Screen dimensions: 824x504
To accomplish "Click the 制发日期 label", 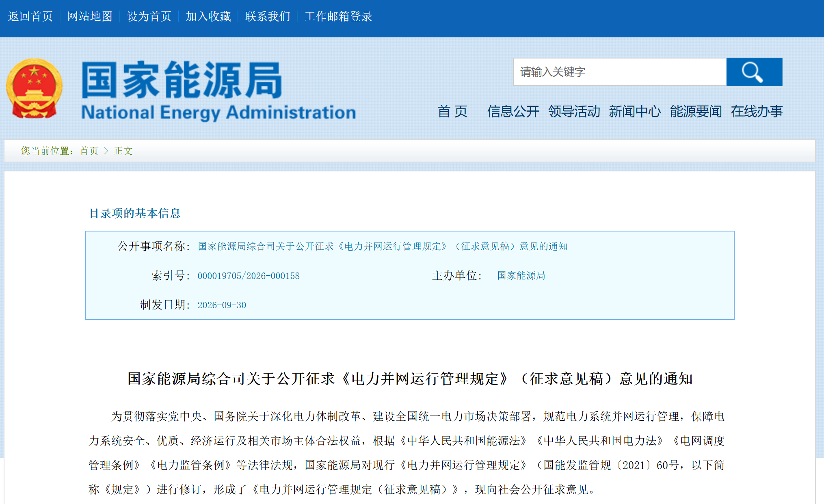I will [x=165, y=305].
